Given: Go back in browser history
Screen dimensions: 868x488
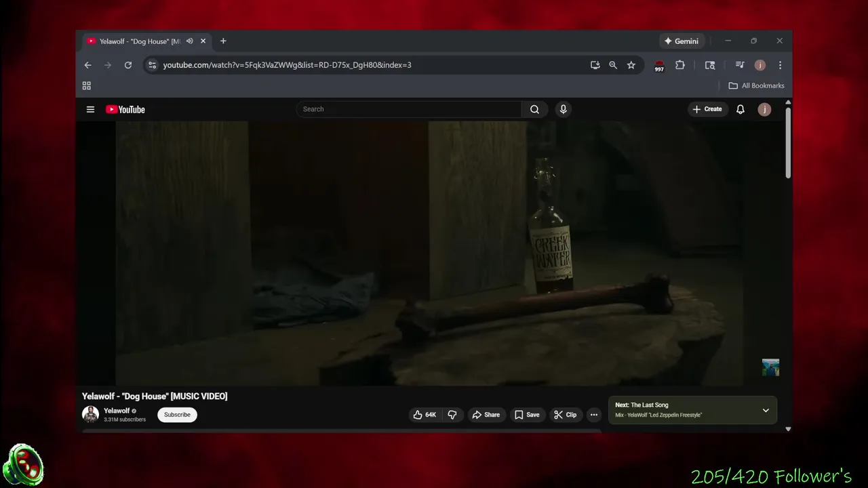Looking at the screenshot, I should pyautogui.click(x=87, y=65).
